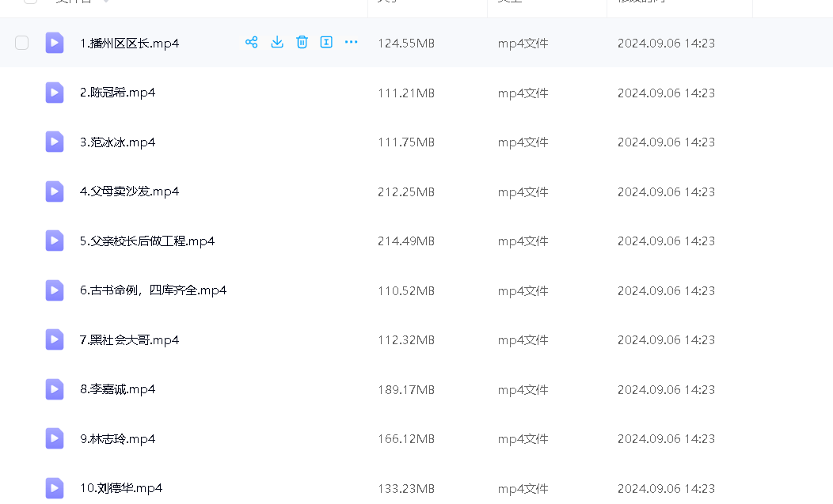Tick the checkbox beside 1.播州区区长.mp4
833x504 pixels.
pyautogui.click(x=22, y=43)
